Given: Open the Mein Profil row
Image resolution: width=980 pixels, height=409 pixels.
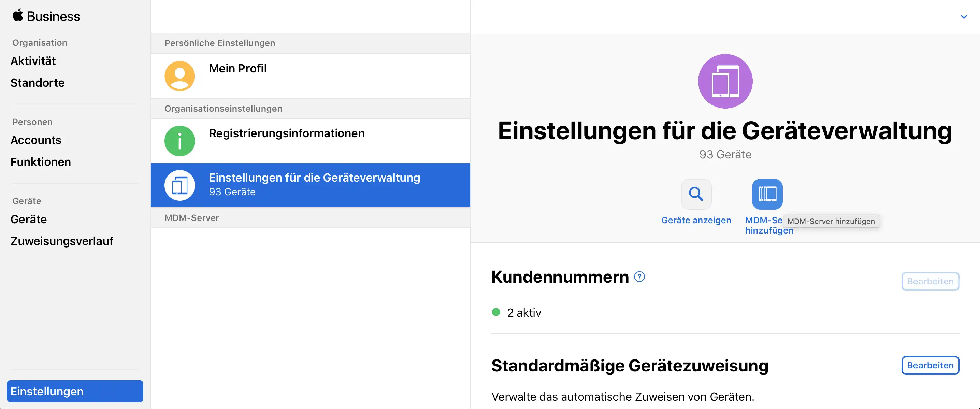Looking at the screenshot, I should 311,76.
